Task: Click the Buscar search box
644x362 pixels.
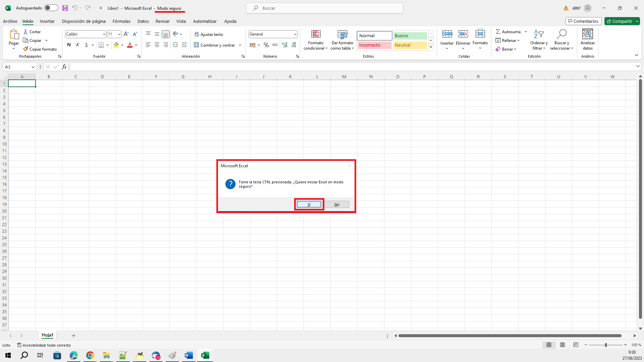Action: [x=325, y=8]
